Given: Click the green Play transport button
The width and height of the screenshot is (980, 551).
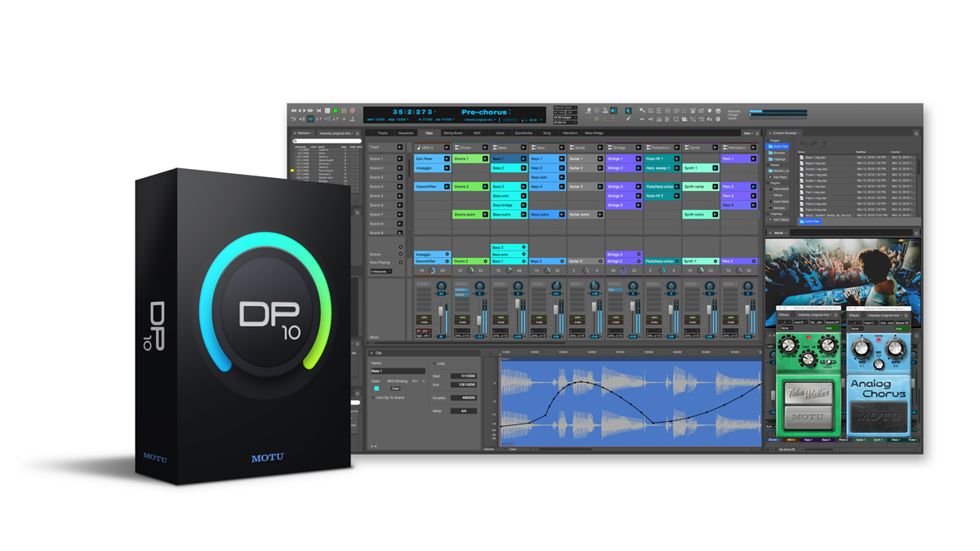Looking at the screenshot, I should (336, 110).
